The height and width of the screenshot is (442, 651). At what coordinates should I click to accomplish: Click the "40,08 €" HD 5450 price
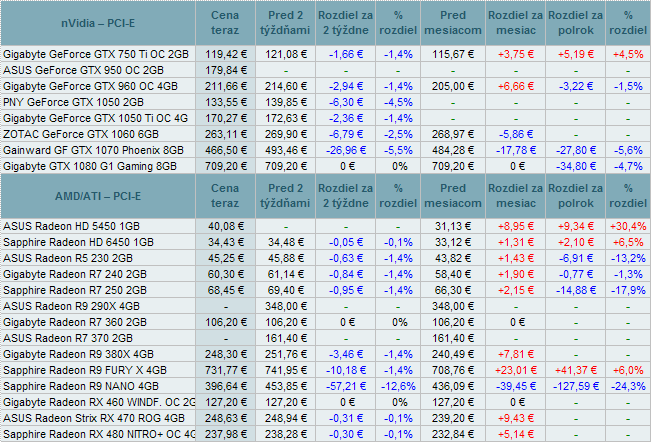(225, 226)
